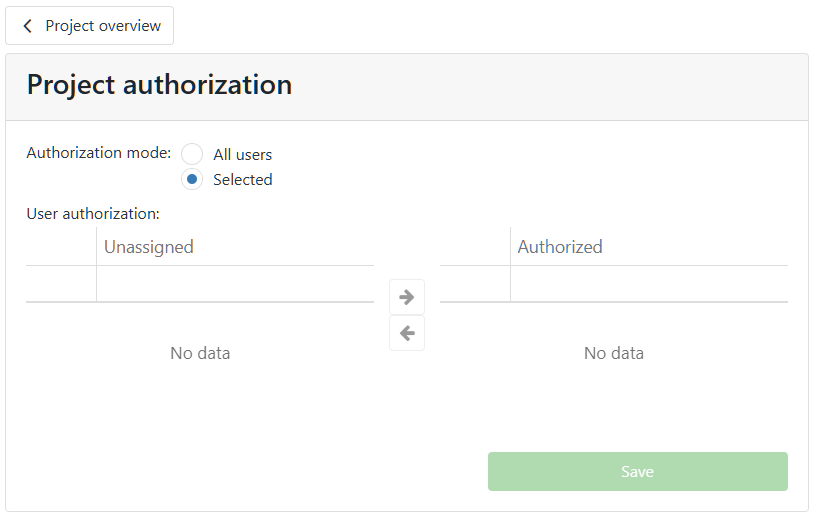821x519 pixels.
Task: Click the 'Selected' option label text
Action: click(242, 180)
